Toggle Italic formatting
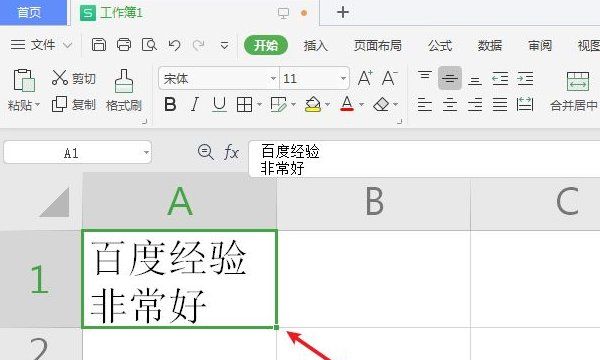 tap(195, 104)
